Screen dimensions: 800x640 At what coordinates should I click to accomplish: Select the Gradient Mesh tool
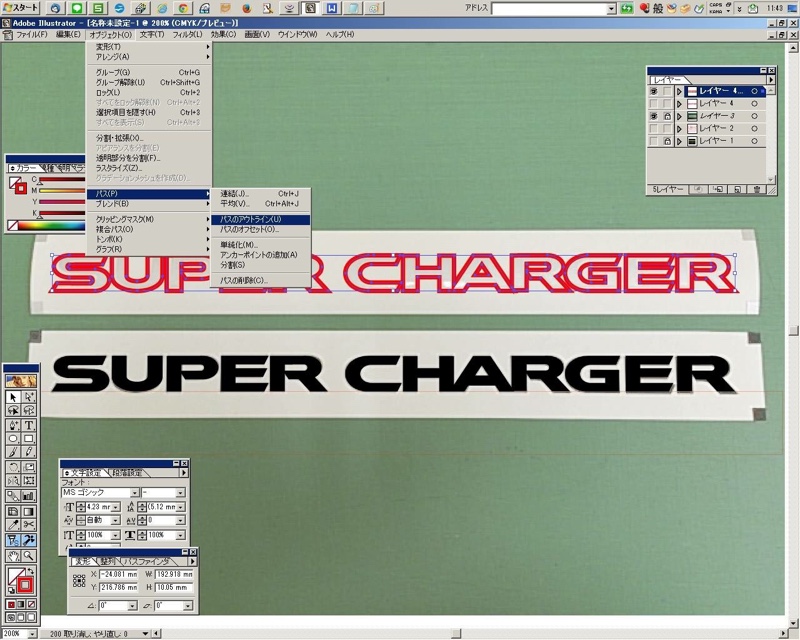click(13, 511)
